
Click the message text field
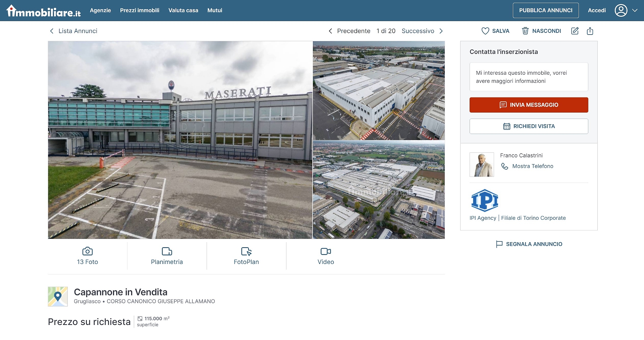[529, 77]
